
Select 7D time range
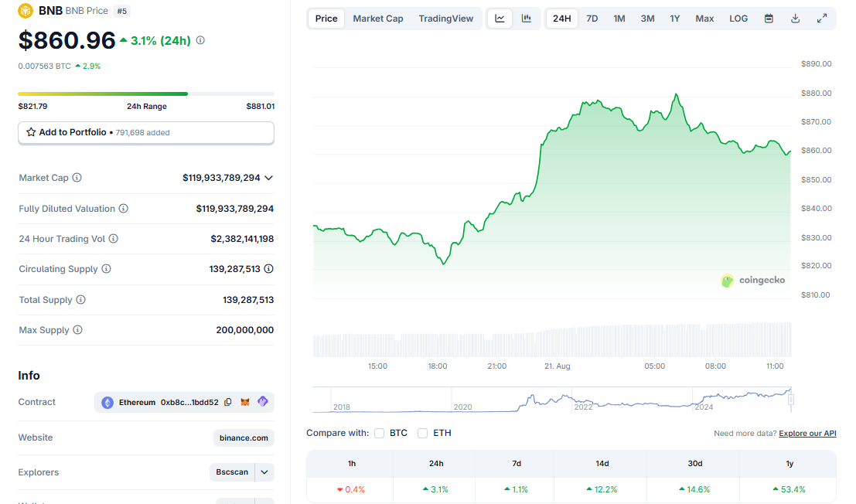[592, 19]
